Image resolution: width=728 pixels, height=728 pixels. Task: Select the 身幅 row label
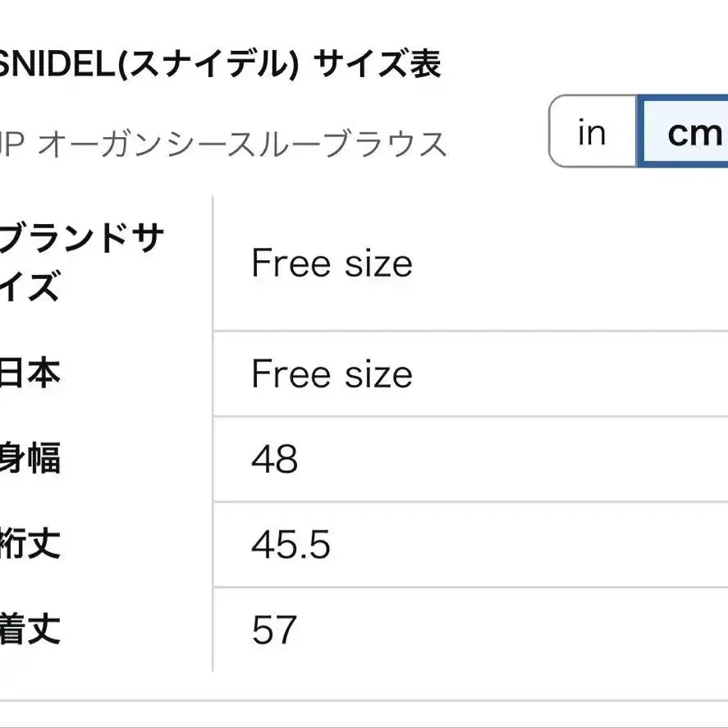[x=30, y=458]
